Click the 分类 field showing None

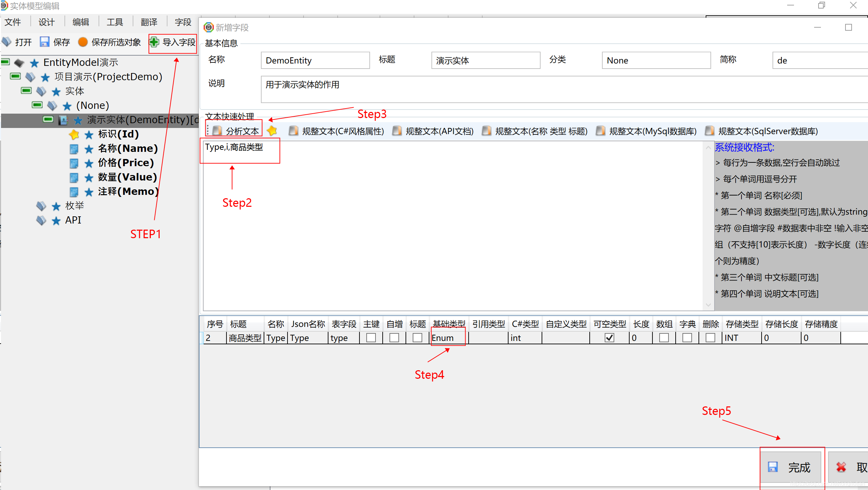tap(656, 60)
